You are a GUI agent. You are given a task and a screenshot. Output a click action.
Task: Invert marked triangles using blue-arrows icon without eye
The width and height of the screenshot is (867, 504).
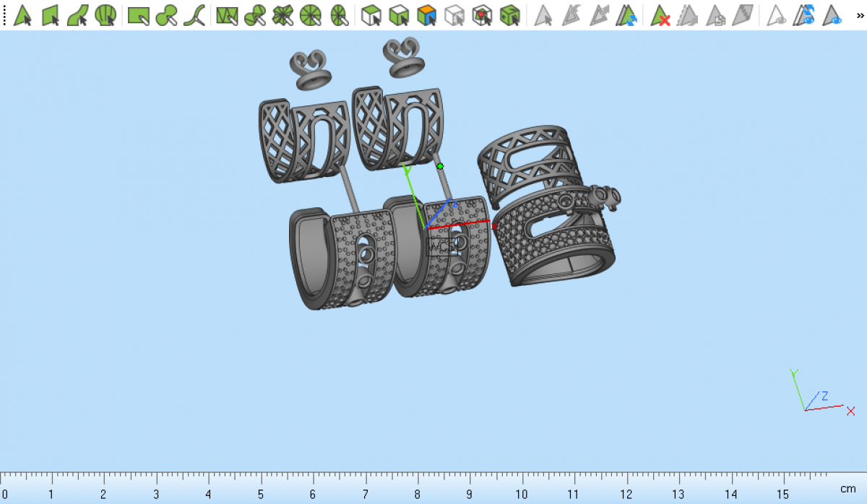pos(626,14)
